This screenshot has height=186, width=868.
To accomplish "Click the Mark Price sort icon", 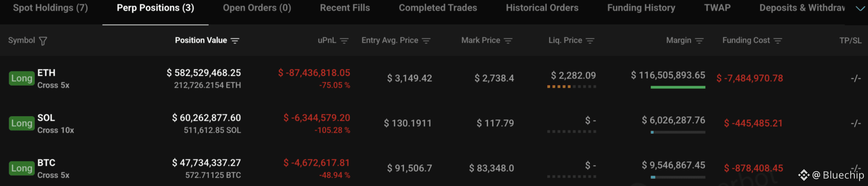I will [x=508, y=41].
